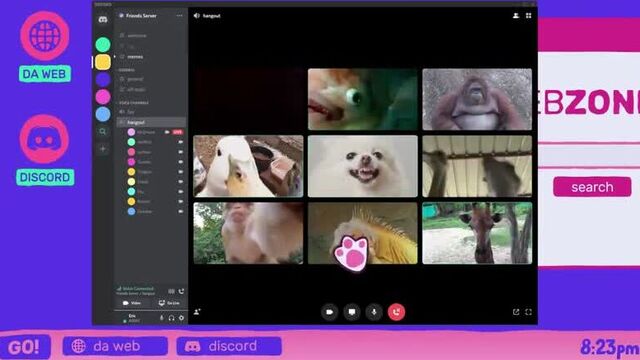Select the iguana video tile
Screen dimensions: 640x360
pos(363,233)
